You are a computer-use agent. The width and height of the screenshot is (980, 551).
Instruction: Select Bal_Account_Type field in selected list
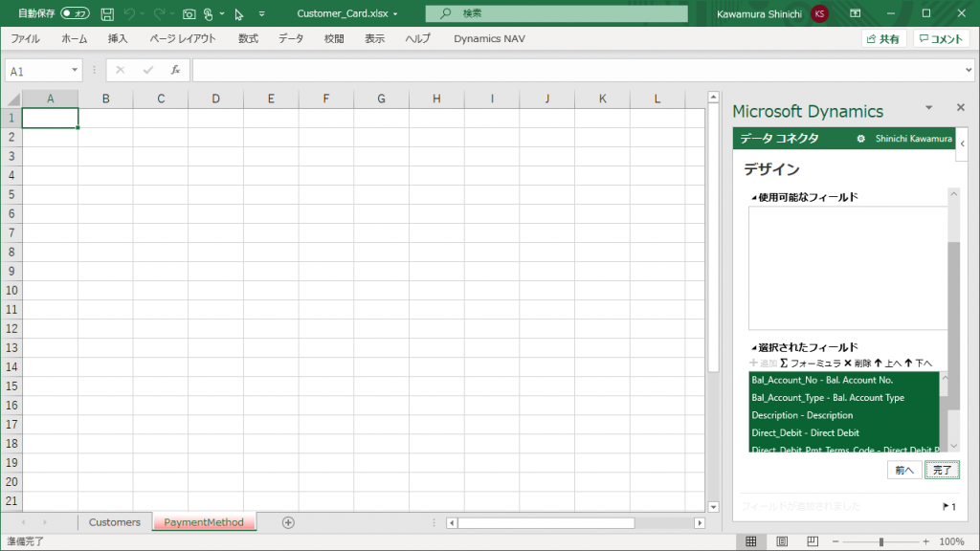click(844, 397)
